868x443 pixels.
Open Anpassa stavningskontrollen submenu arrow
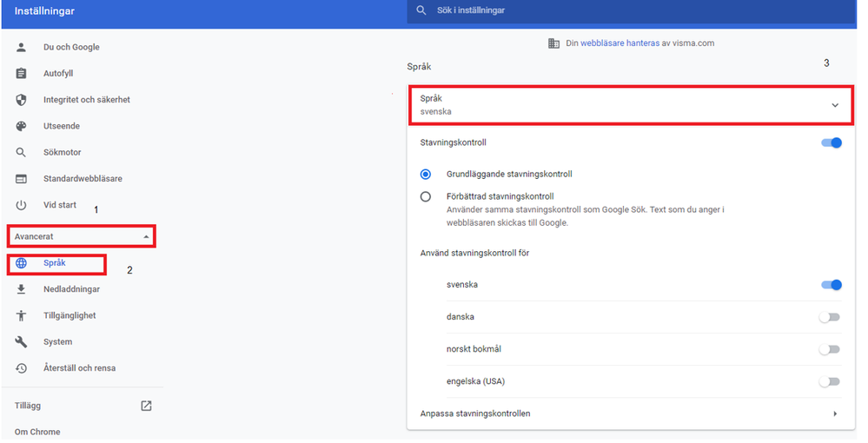tap(835, 413)
